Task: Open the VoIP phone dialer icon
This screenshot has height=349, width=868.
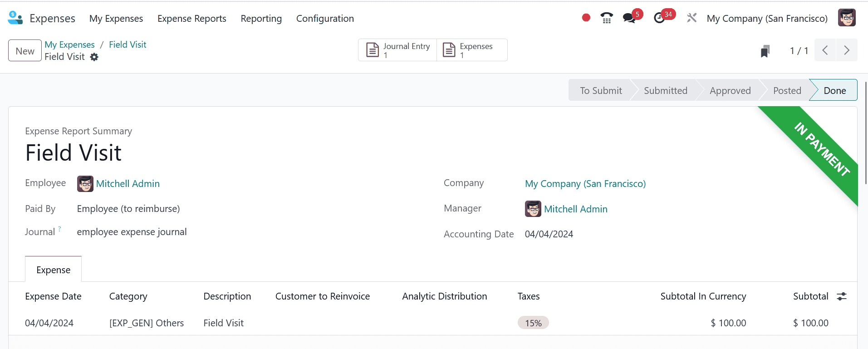Action: [607, 18]
